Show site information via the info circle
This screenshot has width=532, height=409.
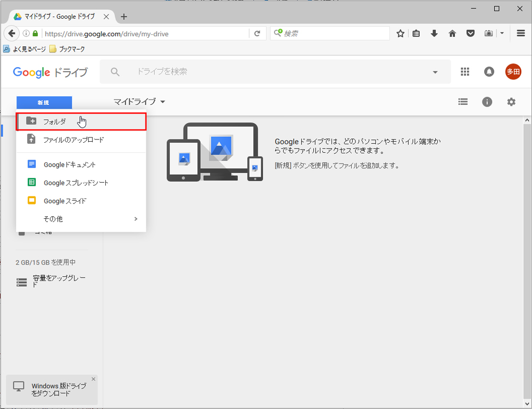26,34
